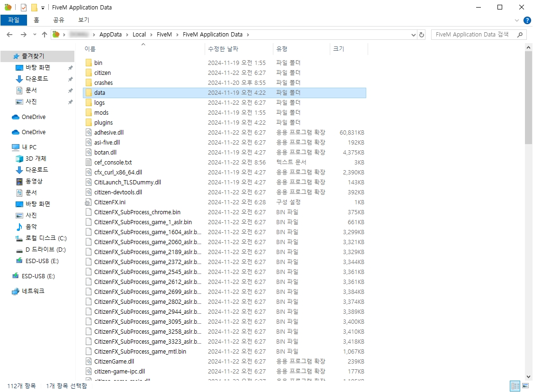Open the address bar history dropdown
The image size is (533, 392).
click(413, 35)
